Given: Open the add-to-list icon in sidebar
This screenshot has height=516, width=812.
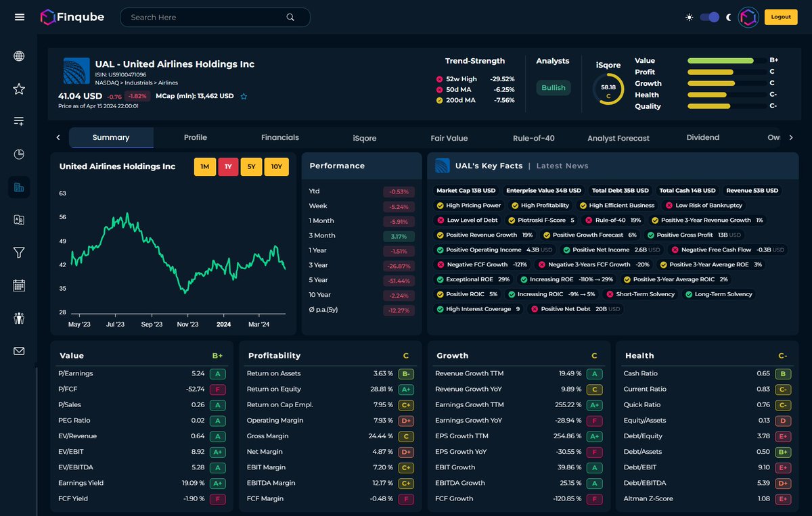Looking at the screenshot, I should click(x=19, y=121).
